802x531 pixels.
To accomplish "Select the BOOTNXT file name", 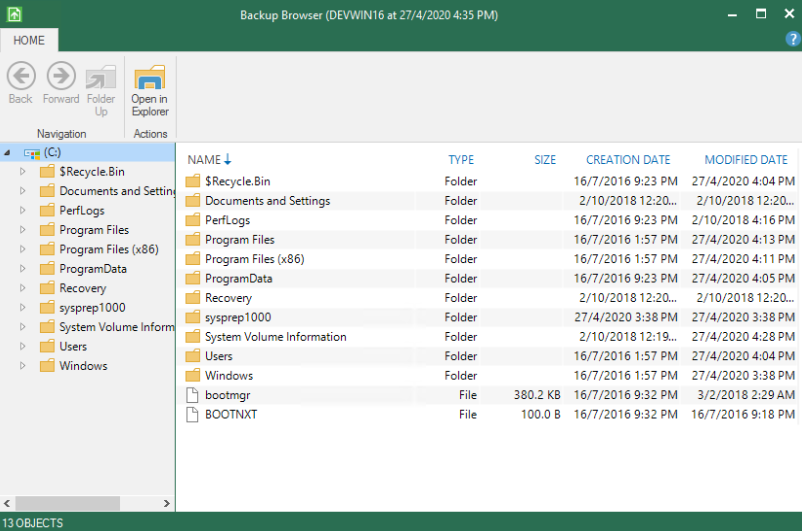I will pos(231,414).
